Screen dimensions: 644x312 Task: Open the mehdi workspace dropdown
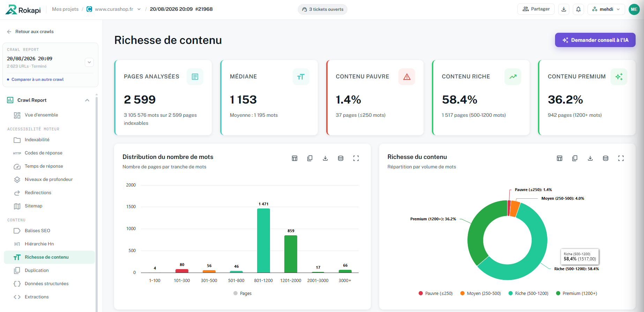click(606, 9)
